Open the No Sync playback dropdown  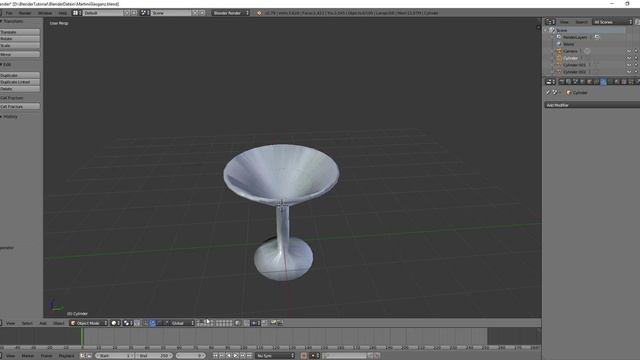tap(275, 356)
